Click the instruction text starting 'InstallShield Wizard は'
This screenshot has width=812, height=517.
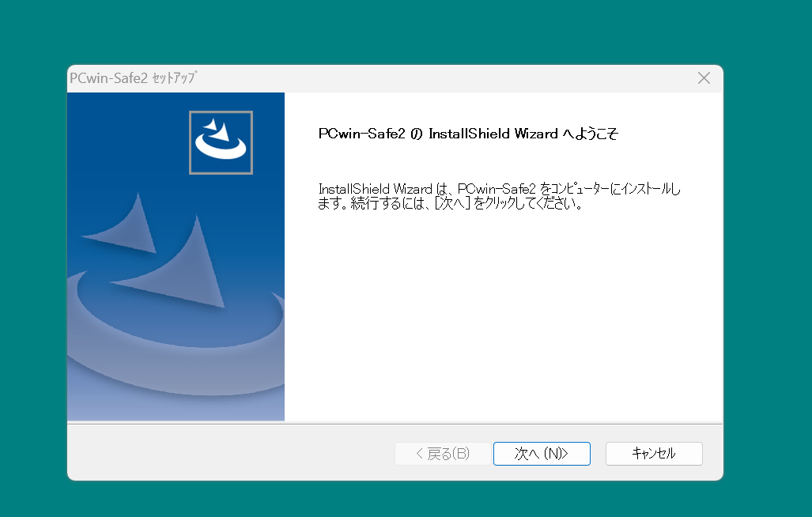499,196
